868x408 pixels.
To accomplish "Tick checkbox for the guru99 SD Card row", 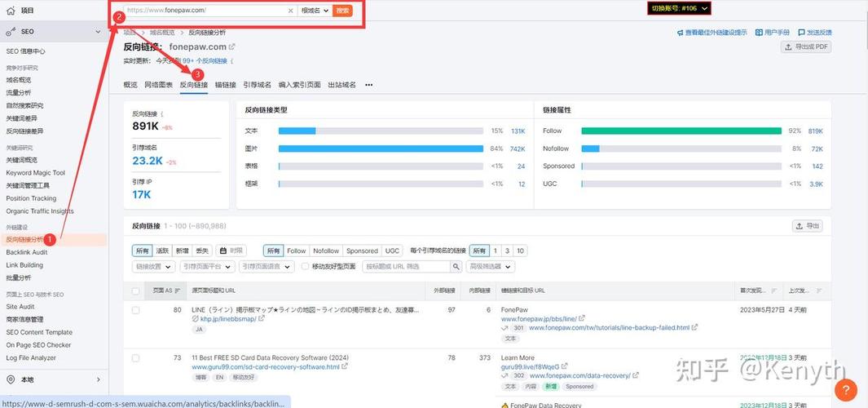I will coord(135,358).
